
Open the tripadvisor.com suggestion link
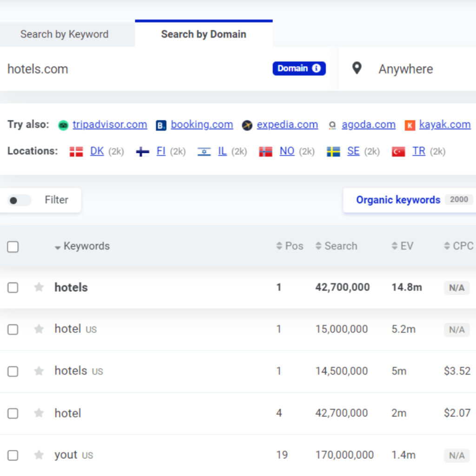click(x=110, y=125)
